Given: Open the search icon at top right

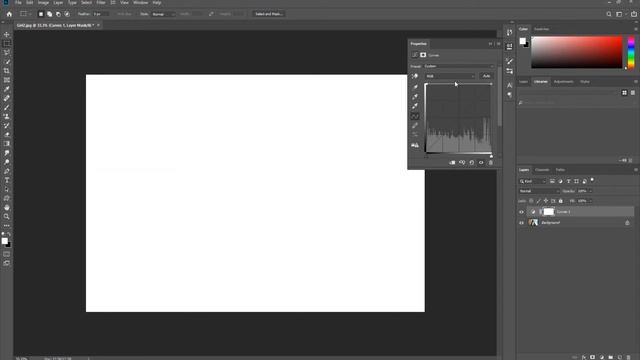Looking at the screenshot, I should pos(609,14).
